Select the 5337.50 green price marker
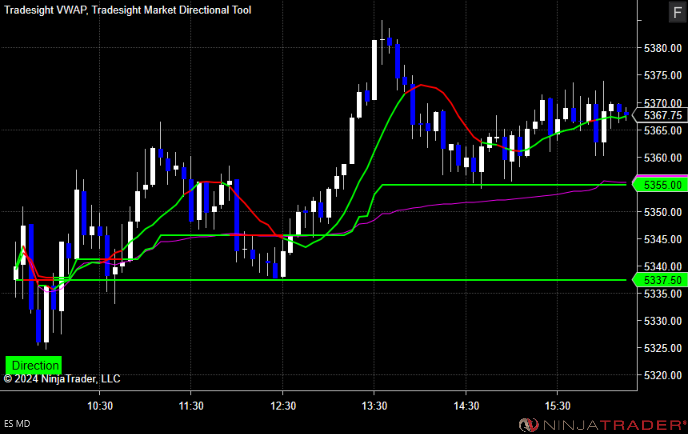 click(660, 280)
